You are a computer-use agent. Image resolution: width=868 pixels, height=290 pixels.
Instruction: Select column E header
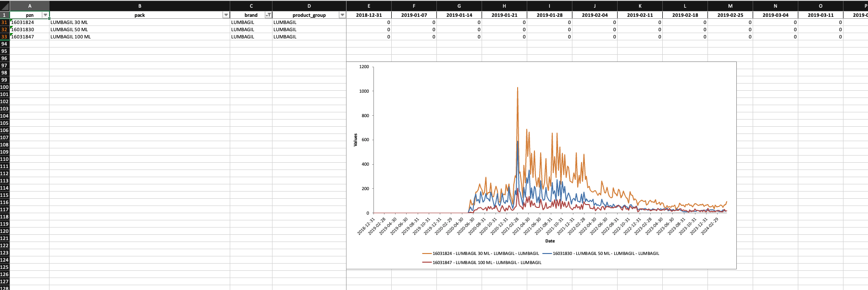tap(369, 6)
